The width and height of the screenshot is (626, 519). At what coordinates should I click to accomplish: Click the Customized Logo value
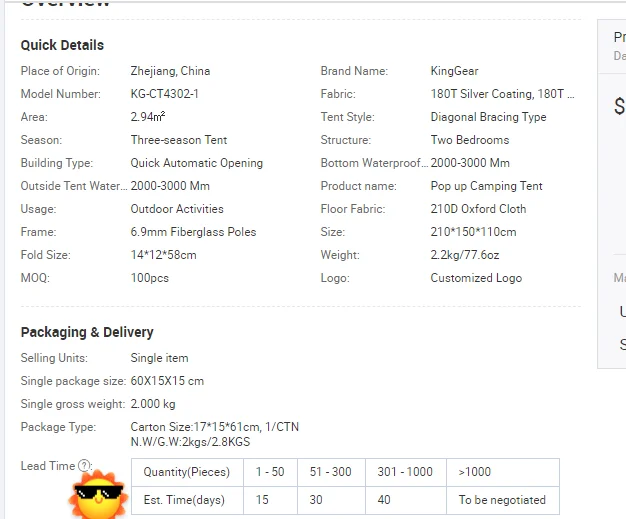pos(476,278)
